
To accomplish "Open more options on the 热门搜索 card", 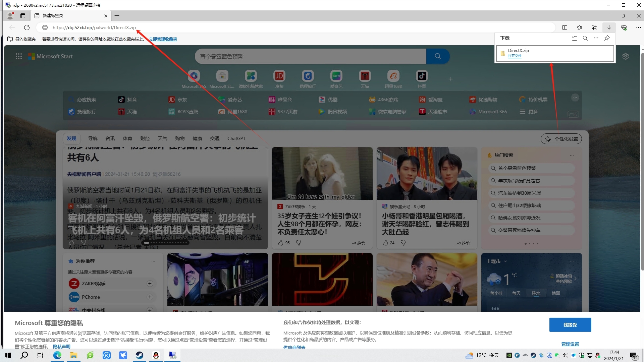I will (572, 155).
